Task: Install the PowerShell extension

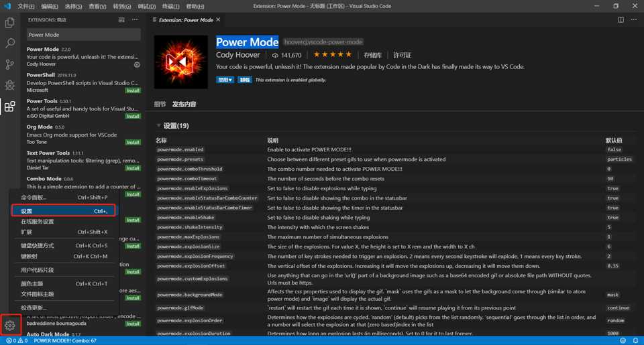Action: (x=133, y=90)
